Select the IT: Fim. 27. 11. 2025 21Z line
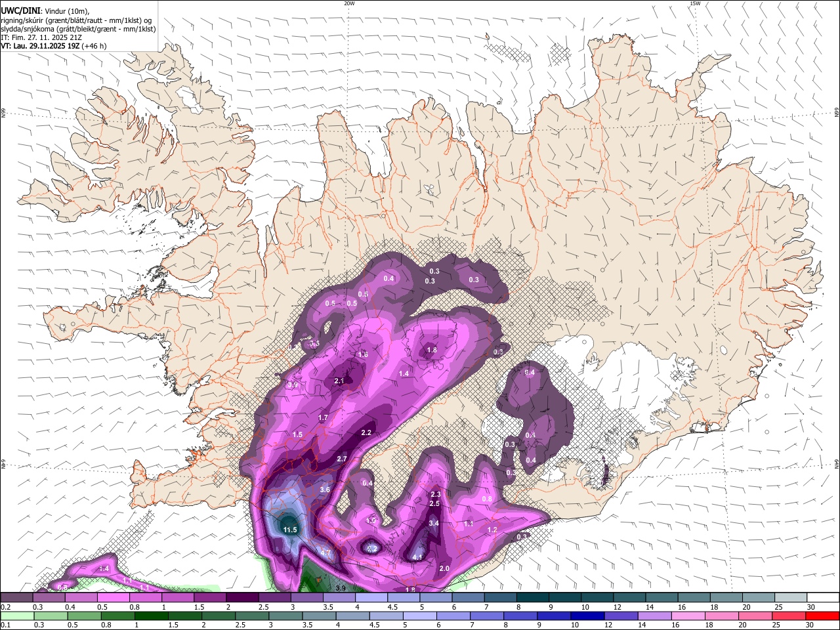 click(x=41, y=37)
